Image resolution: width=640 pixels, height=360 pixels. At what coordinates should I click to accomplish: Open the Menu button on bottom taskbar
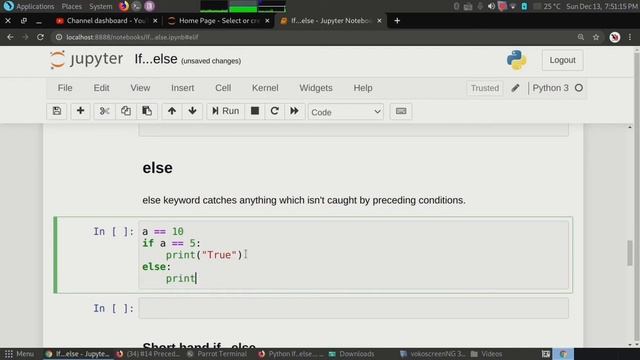(19, 354)
